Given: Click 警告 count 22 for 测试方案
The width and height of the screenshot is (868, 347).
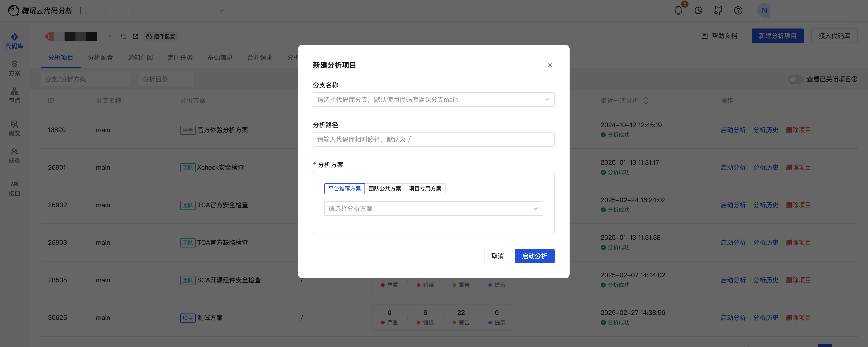Looking at the screenshot, I should [x=461, y=313].
